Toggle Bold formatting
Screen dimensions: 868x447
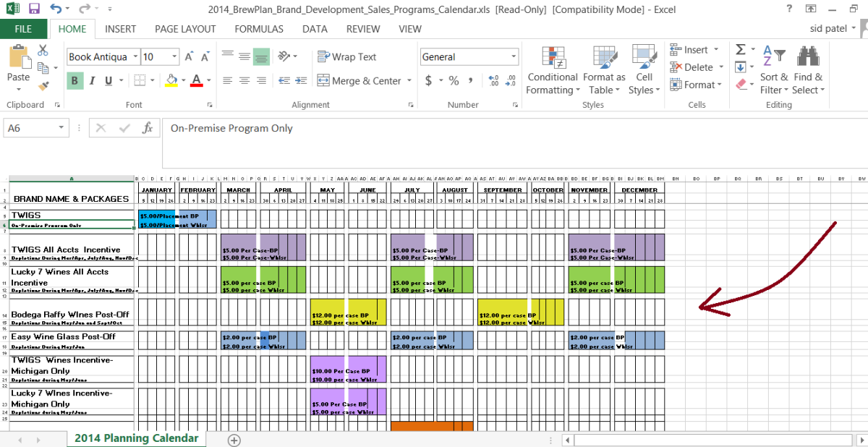(x=75, y=80)
